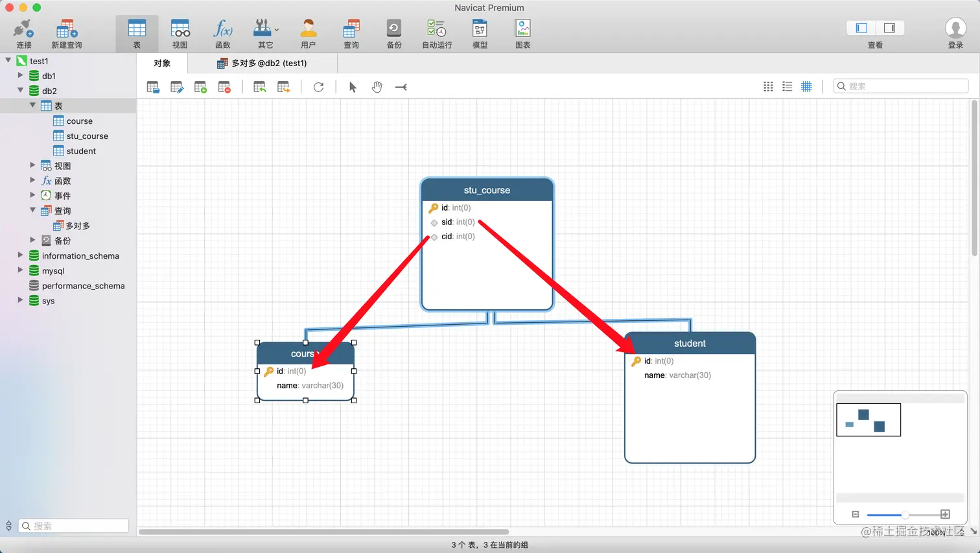The image size is (980, 553).
Task: Click the delete table minus icon
Action: tap(224, 87)
